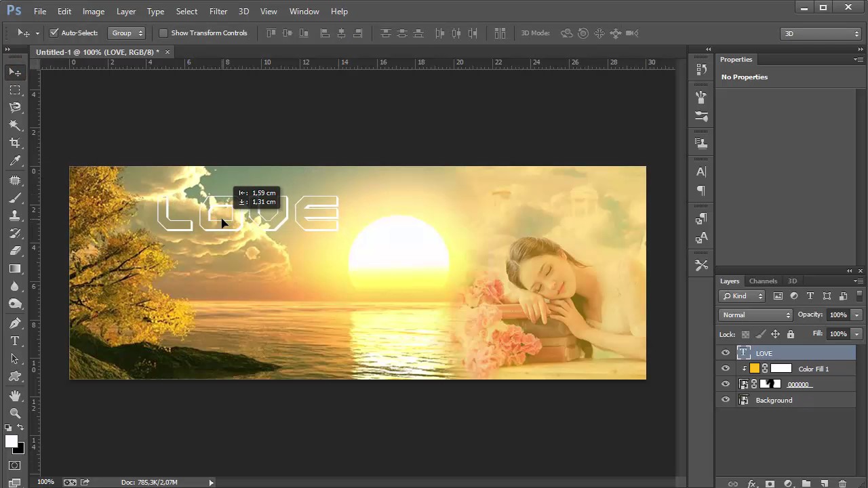Open the Filter menu
Viewport: 868px width, 488px height.
(218, 12)
